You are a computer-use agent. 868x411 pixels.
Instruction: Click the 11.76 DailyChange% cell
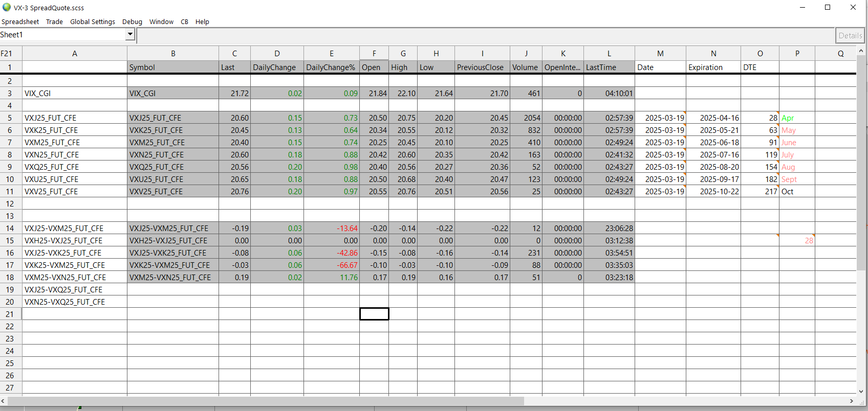click(332, 277)
